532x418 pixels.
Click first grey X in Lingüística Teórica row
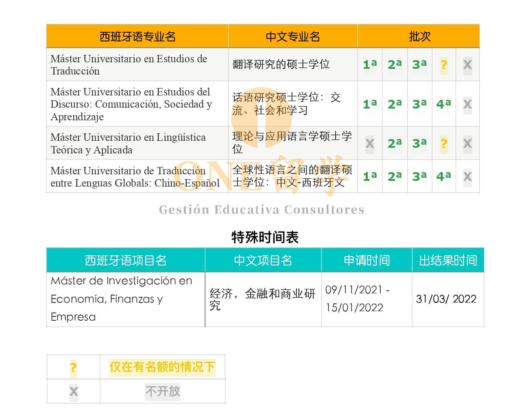pos(370,143)
